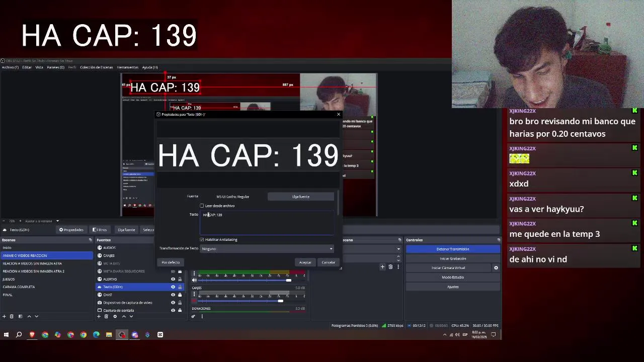Open the Ayuda menu
The image size is (644, 362).
[x=150, y=67]
